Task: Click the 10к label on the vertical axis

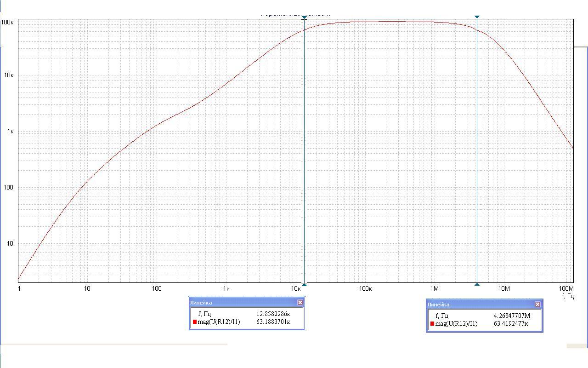Action: pos(9,75)
